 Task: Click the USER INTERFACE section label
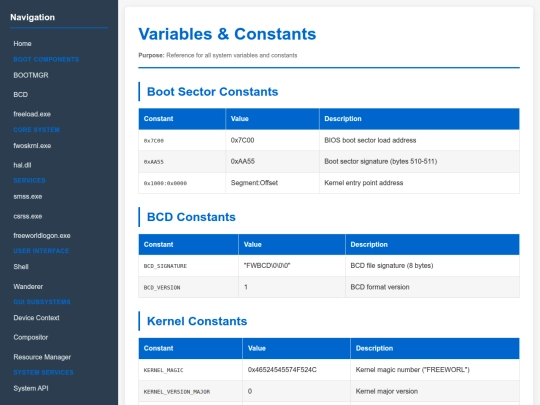pyautogui.click(x=41, y=251)
